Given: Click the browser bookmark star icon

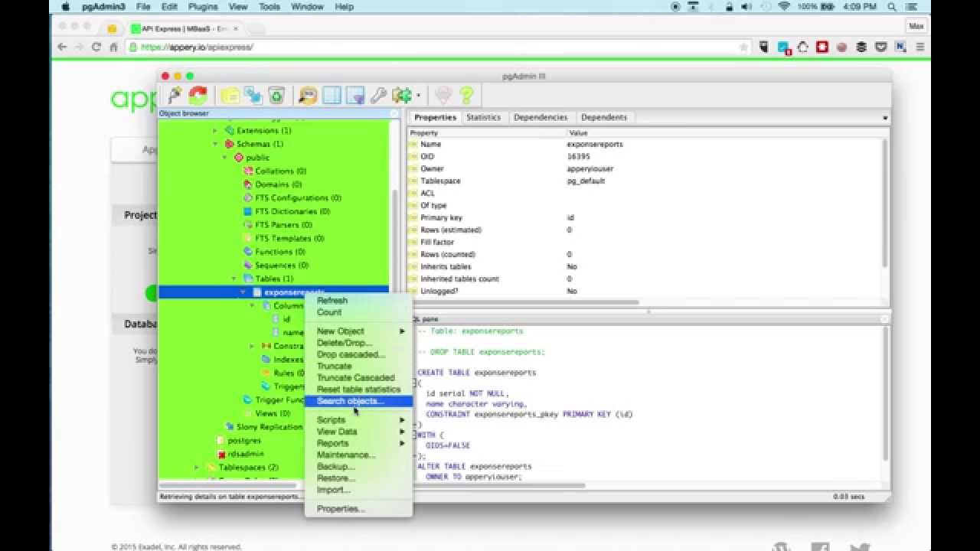Looking at the screenshot, I should click(x=743, y=47).
